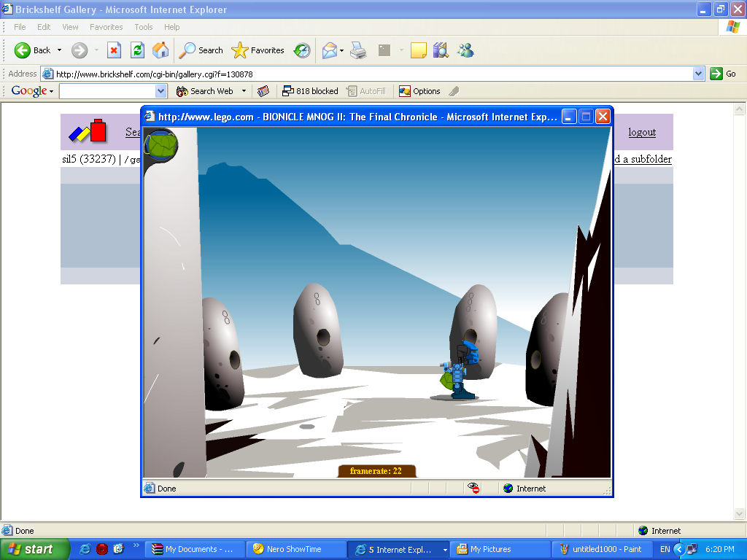This screenshot has height=560, width=747.
Task: Open the Back button history dropdown arrow
Action: 60,50
